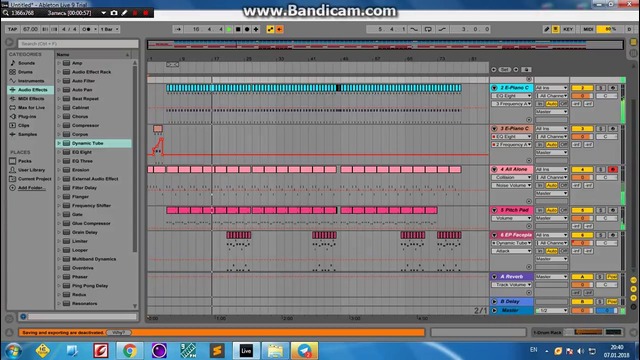Image resolution: width=640 pixels, height=360 pixels.
Task: Open Packs under Places
Action: click(x=24, y=161)
